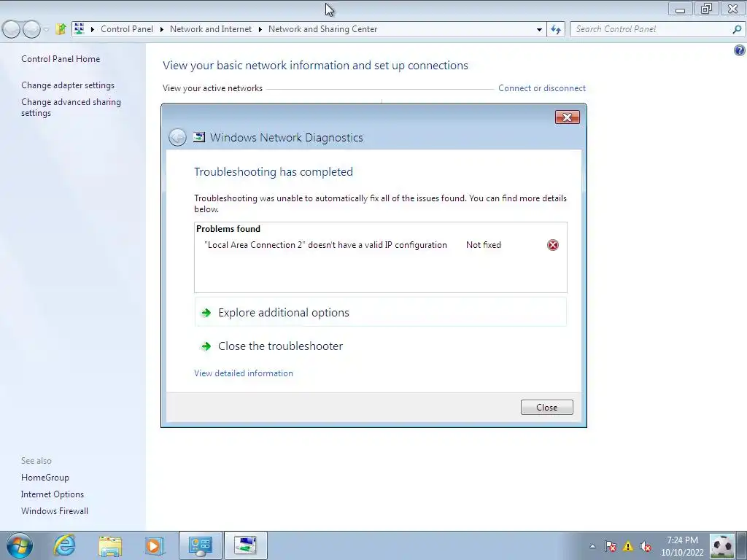Screen dimensions: 747x560
Task: Launch Windows Media Player from taskbar
Action: (155, 545)
